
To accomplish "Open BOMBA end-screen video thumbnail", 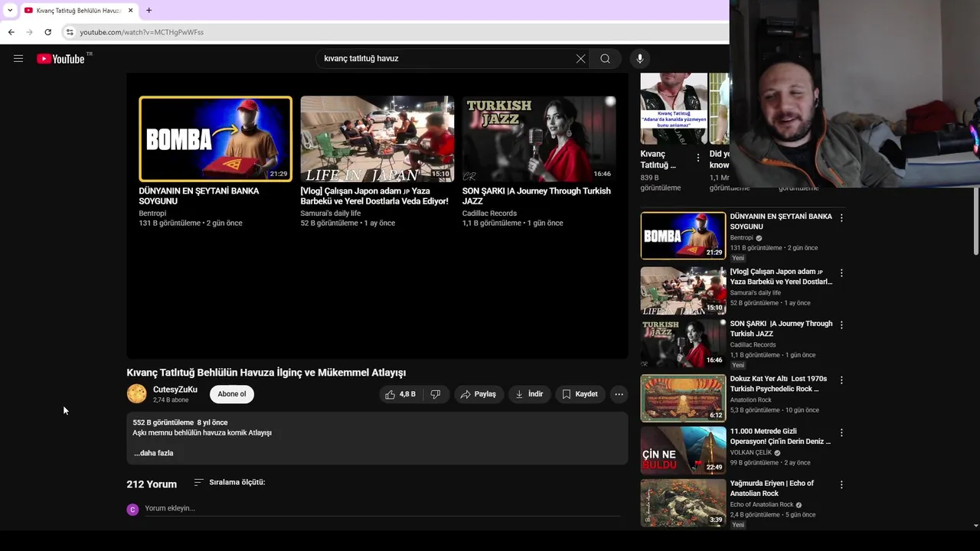I will [215, 139].
